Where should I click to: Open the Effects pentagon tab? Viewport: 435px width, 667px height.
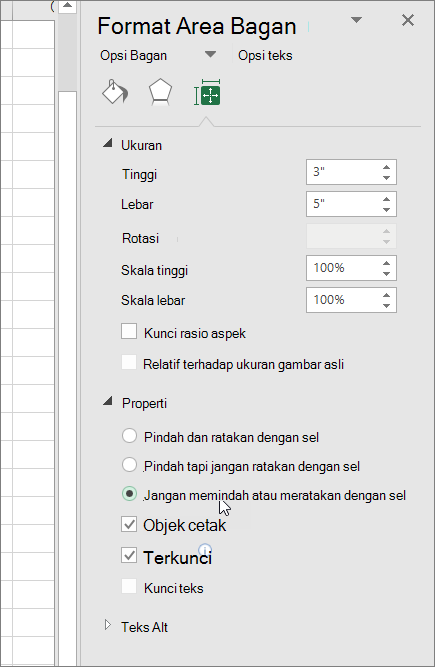coord(160,92)
